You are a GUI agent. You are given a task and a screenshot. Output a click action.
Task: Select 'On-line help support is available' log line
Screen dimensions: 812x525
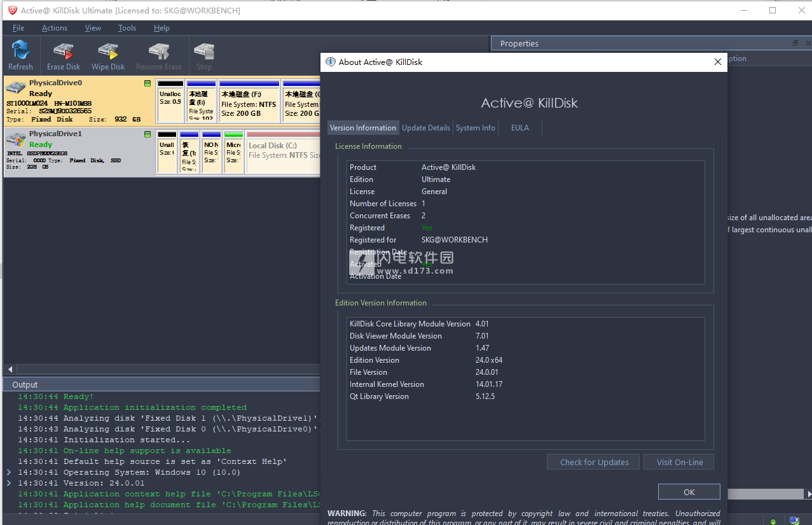(x=125, y=451)
